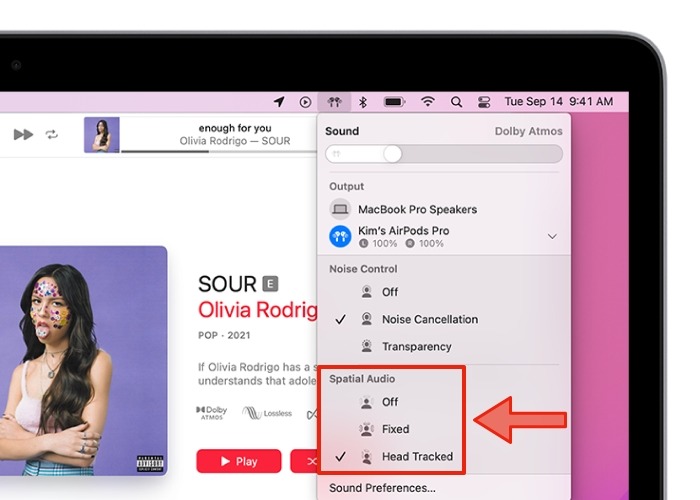Screen dimensions: 700x500
Task: Adjust the Sound volume slider knob
Action: coord(392,154)
